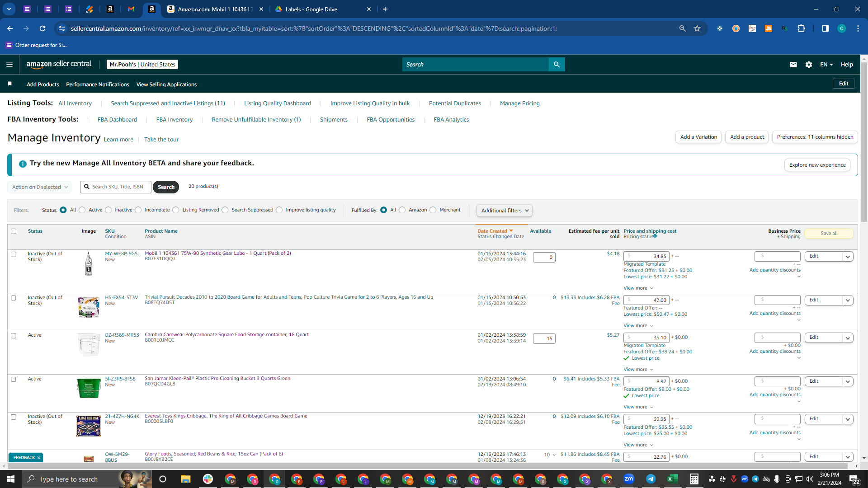
Task: Click the zoom magnifier icon in address bar
Action: (682, 28)
